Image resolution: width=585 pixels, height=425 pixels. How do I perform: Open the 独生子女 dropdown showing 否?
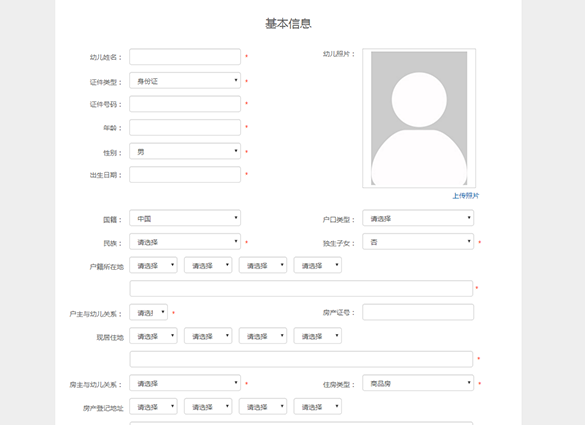pos(418,242)
